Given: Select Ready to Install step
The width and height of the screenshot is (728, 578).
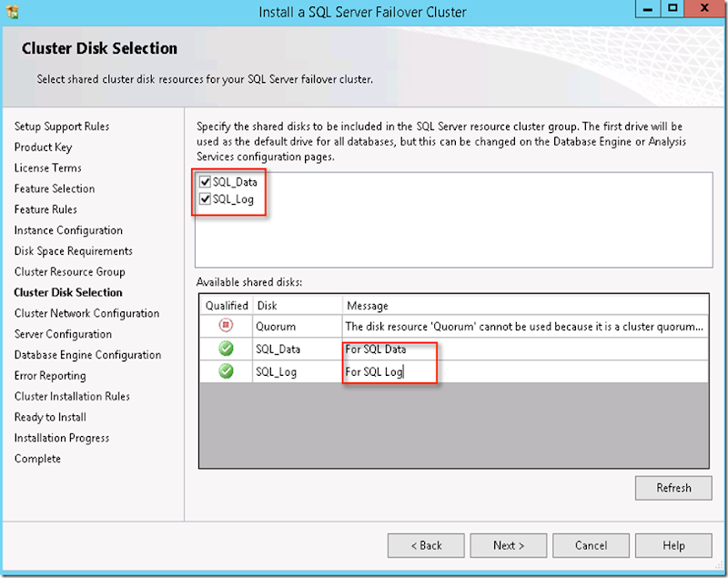Looking at the screenshot, I should 50,418.
